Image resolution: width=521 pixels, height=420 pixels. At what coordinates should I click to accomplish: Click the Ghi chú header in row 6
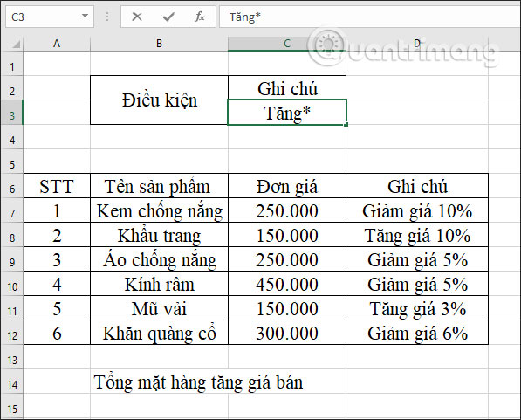(417, 186)
